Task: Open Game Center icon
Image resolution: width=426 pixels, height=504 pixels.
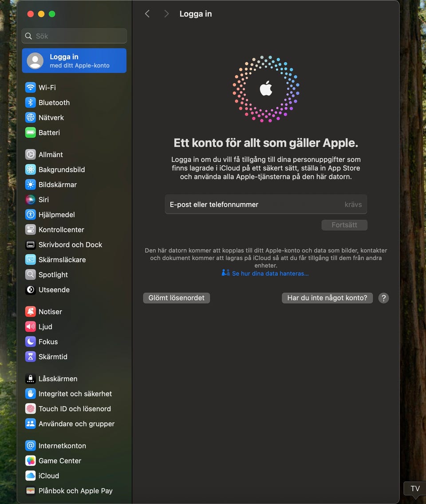Action: [31, 460]
